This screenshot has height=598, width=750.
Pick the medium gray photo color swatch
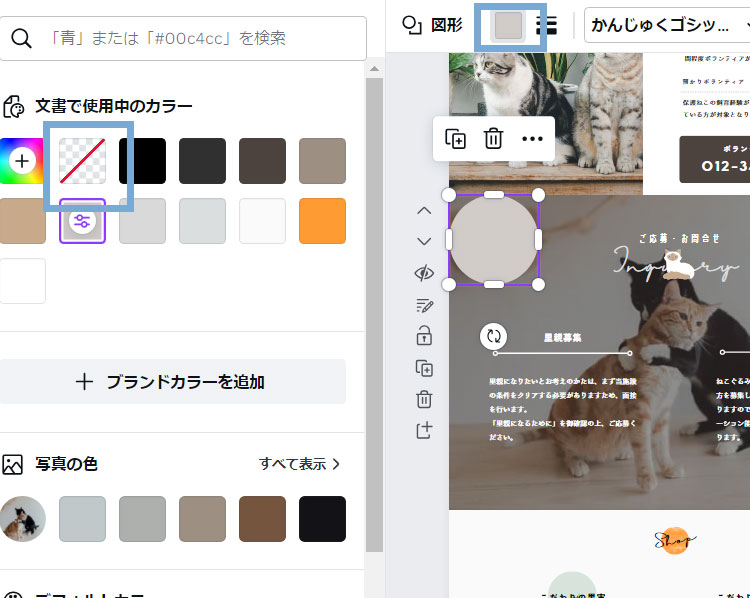(143, 519)
